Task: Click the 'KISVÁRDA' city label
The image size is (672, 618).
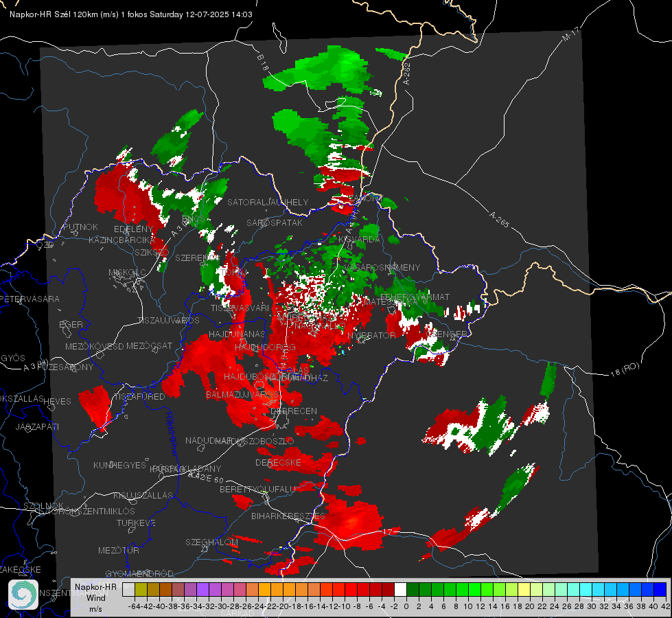Action: click(359, 239)
